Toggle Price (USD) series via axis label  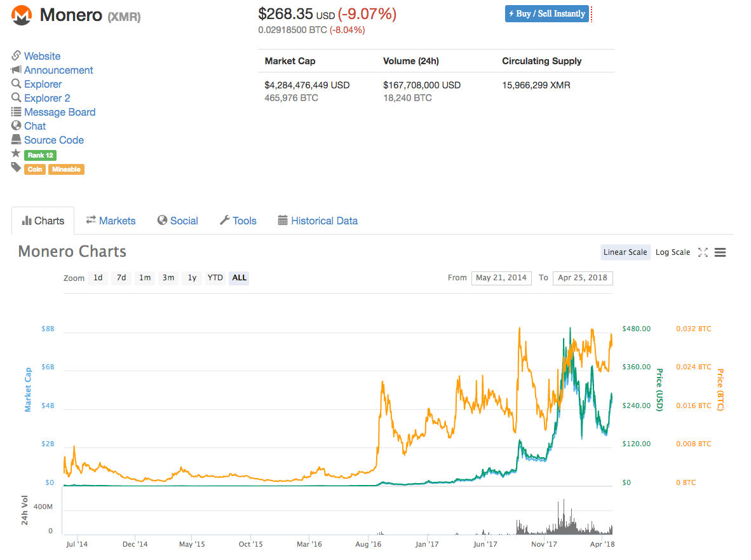(660, 390)
